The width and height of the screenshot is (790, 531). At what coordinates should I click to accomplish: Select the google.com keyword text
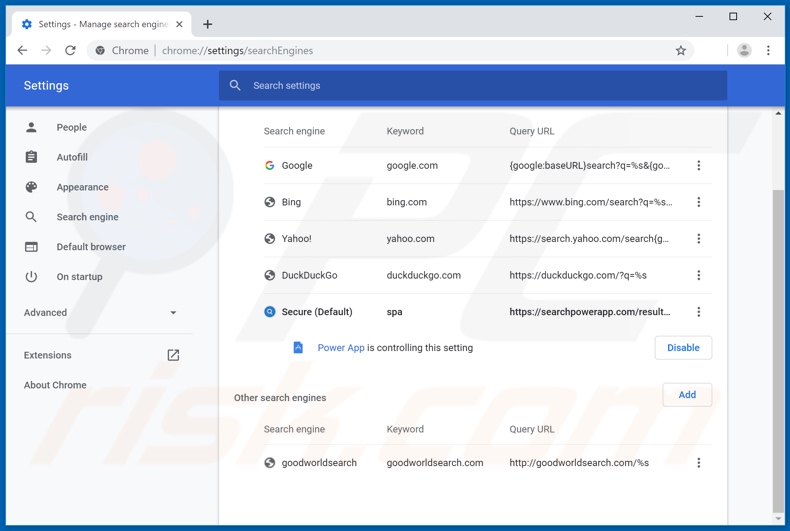click(x=412, y=165)
